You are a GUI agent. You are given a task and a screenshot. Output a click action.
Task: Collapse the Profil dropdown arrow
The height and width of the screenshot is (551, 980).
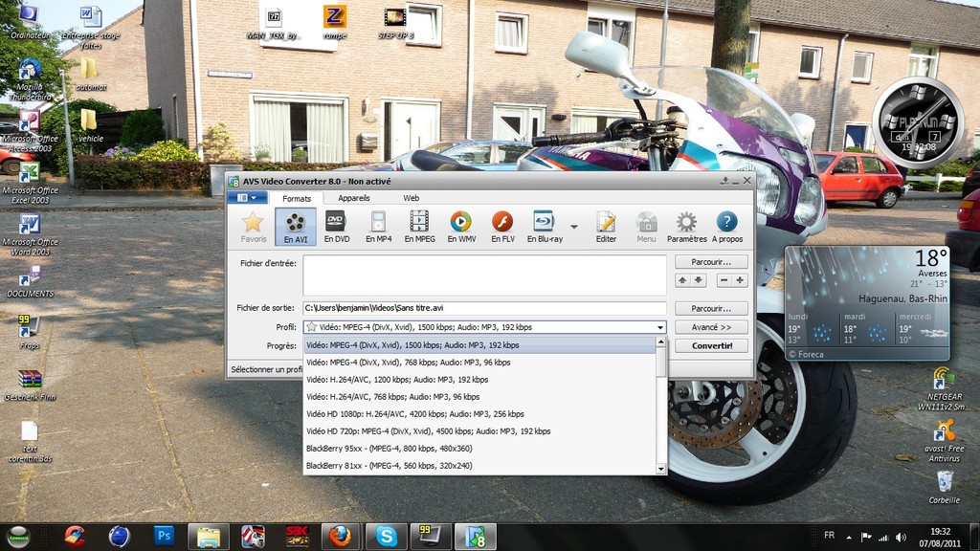[x=659, y=327]
